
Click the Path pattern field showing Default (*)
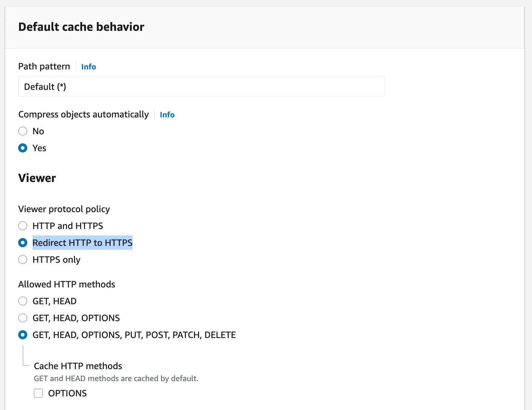pyautogui.click(x=201, y=87)
